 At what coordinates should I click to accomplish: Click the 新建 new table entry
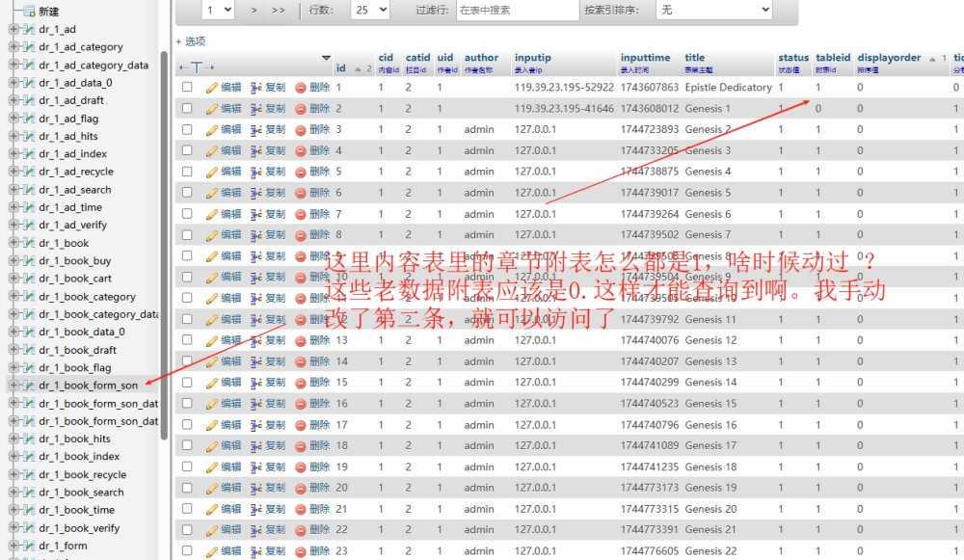(x=48, y=11)
